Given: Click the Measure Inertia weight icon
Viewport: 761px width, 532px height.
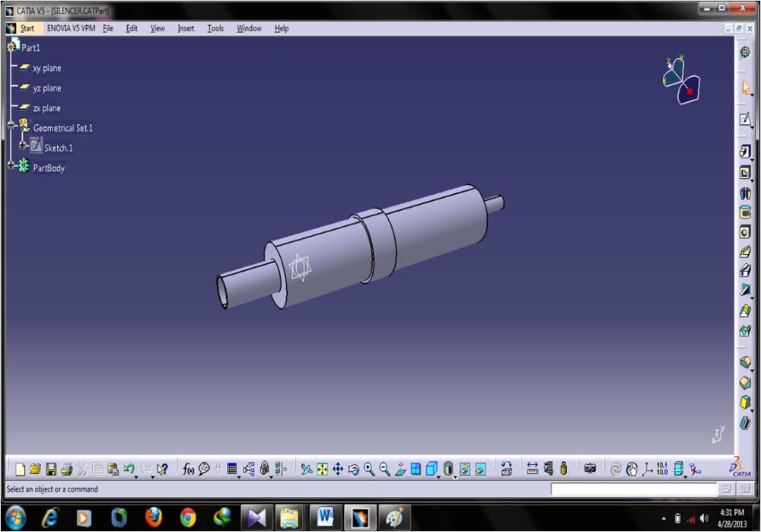Looking at the screenshot, I should 563,469.
